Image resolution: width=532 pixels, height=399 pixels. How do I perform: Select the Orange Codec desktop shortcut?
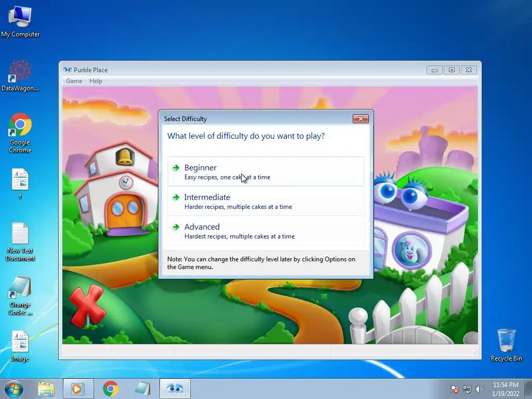pos(20,296)
